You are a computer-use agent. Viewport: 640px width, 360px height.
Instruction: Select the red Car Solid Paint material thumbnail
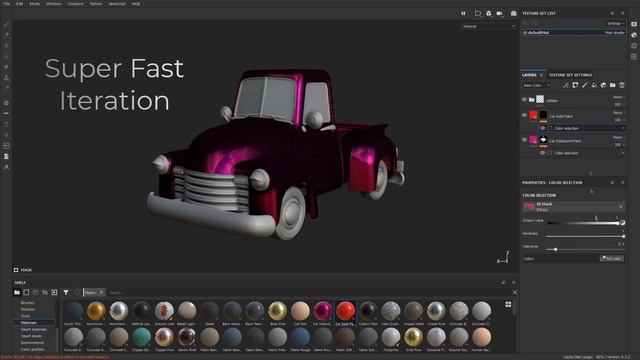coord(345,311)
